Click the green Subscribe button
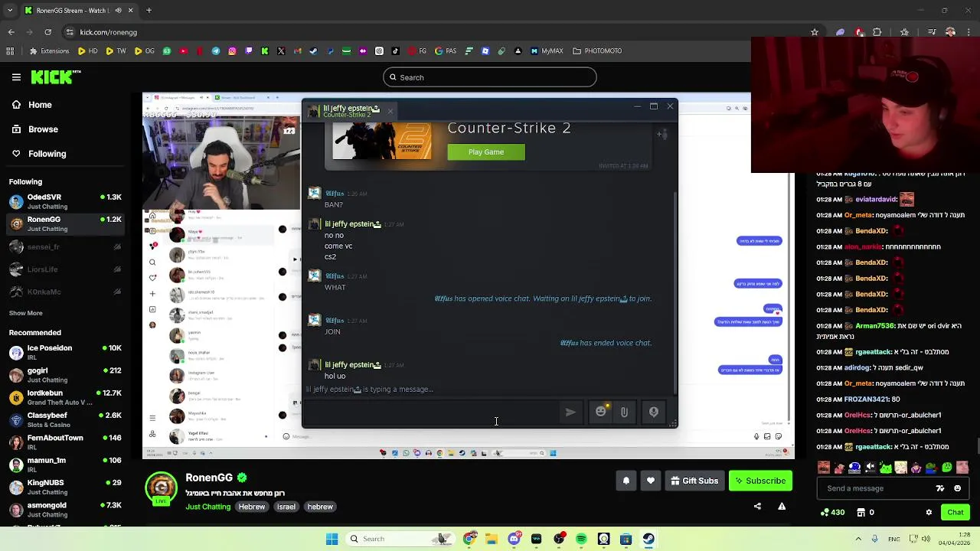Viewport: 980px width, 551px height. pyautogui.click(x=760, y=481)
